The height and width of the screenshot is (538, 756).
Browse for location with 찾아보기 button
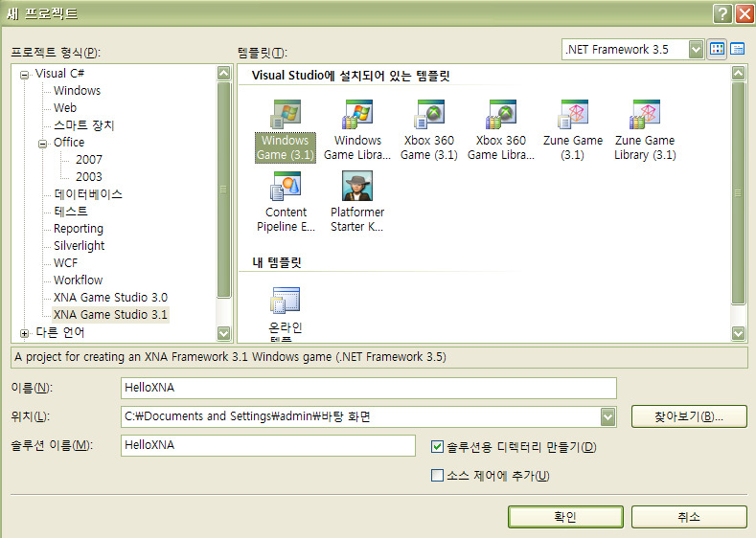(x=689, y=416)
